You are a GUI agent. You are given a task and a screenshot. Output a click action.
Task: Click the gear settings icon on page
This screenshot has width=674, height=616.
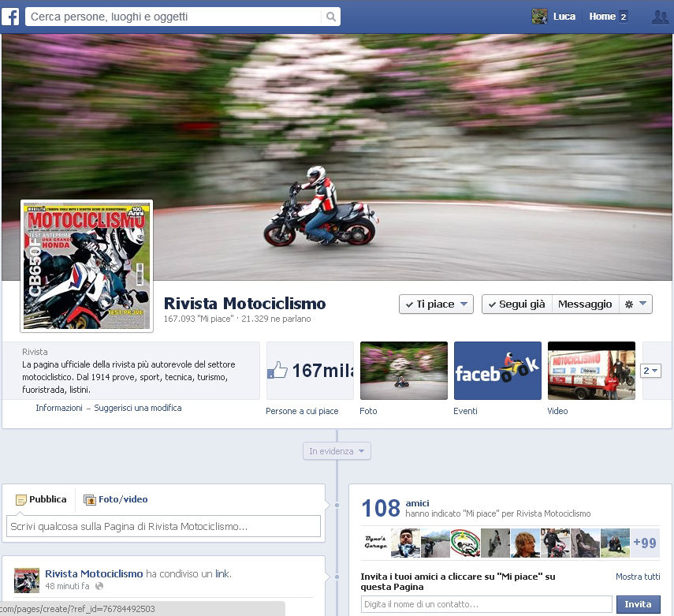[629, 304]
